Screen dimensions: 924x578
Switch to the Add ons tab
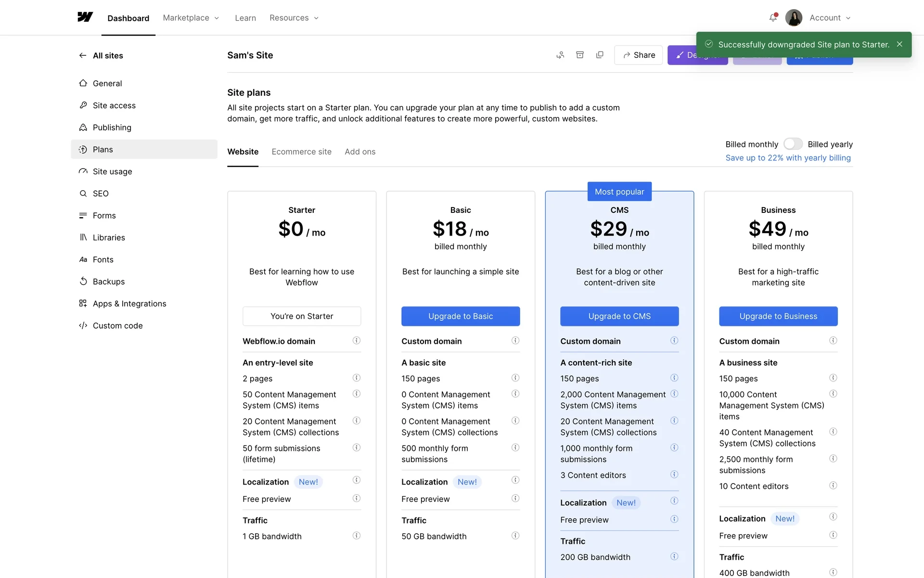coord(360,152)
